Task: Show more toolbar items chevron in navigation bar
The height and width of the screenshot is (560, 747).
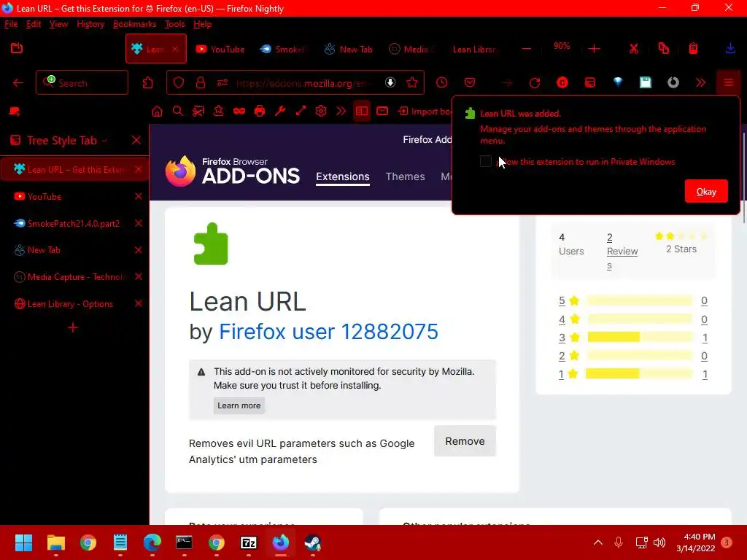Action: (x=701, y=83)
